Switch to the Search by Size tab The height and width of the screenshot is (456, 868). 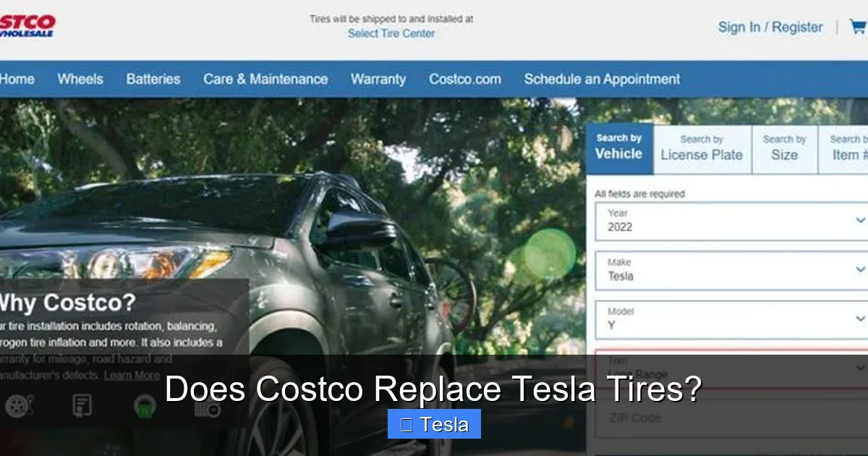(x=784, y=148)
